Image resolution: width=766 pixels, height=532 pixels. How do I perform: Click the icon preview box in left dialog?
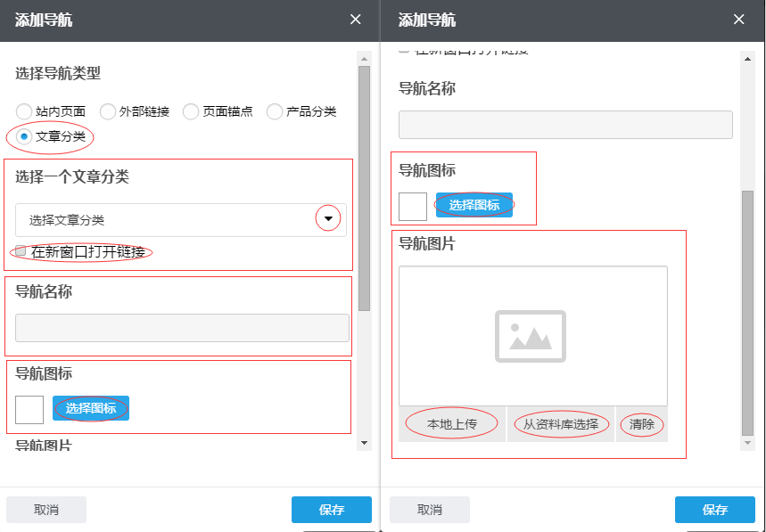29,409
